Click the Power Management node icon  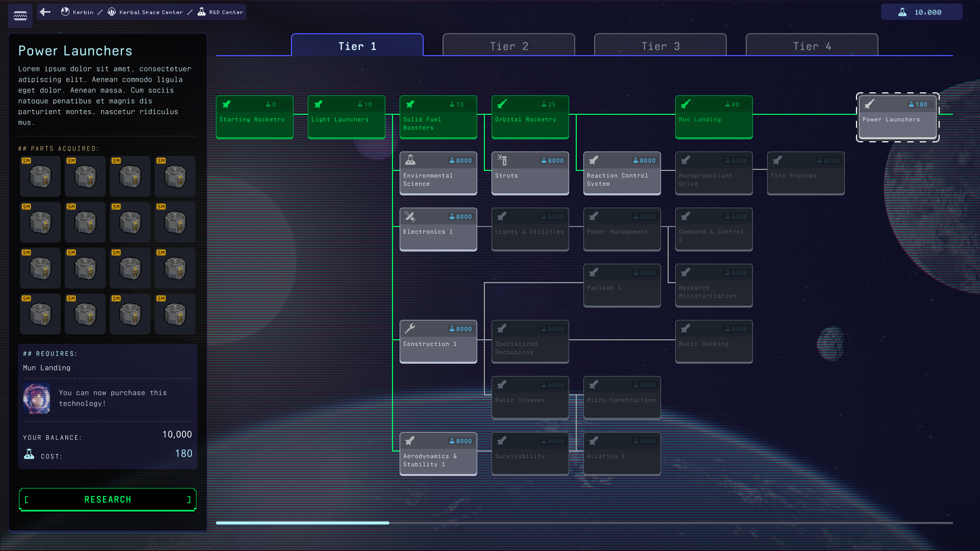click(594, 216)
